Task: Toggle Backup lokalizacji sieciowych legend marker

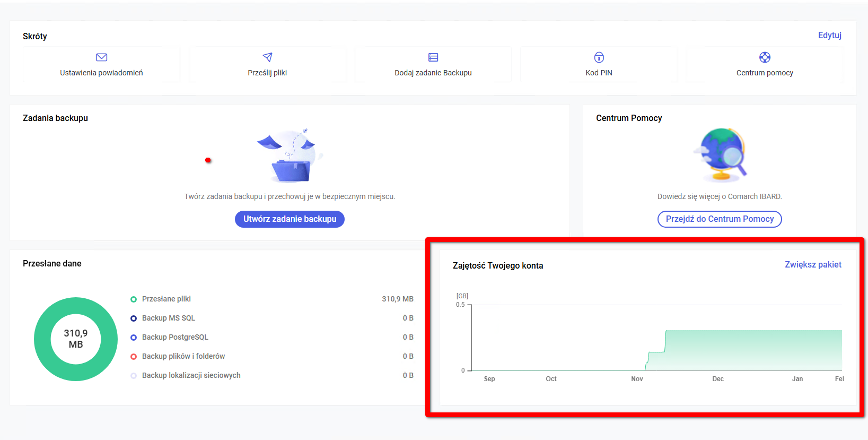Action: (134, 376)
